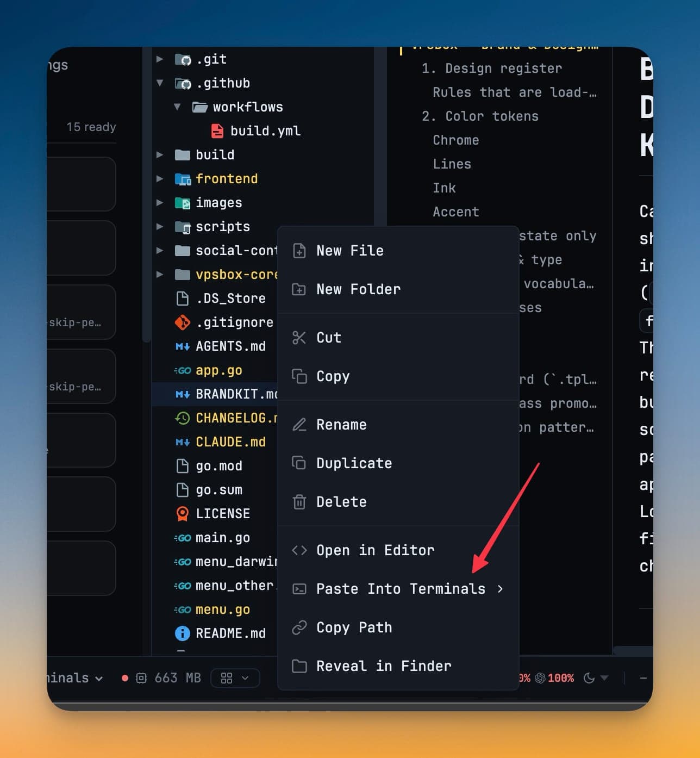Viewport: 700px width, 758px height.
Task: Select BRANDKIT.md in file tree
Action: click(215, 394)
